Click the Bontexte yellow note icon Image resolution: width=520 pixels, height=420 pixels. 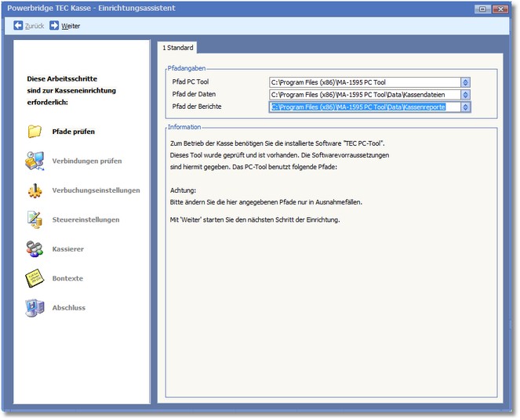click(x=35, y=278)
